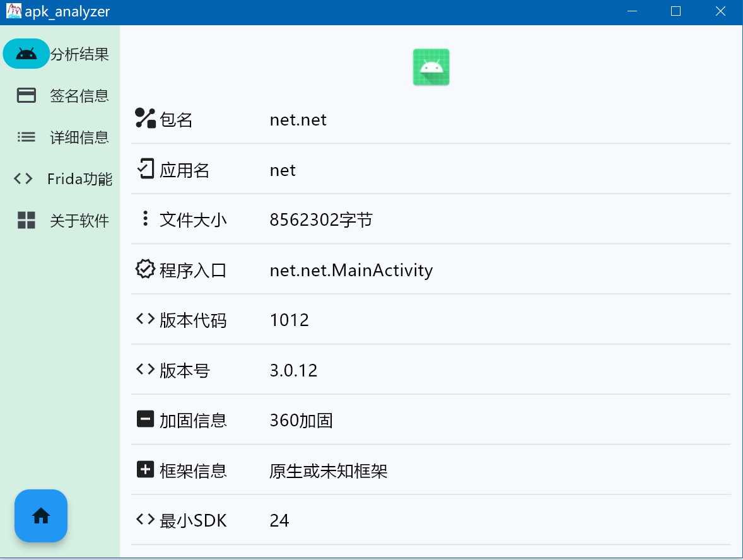Click the list icon beside 详细信息
This screenshot has width=743, height=560.
tap(26, 137)
